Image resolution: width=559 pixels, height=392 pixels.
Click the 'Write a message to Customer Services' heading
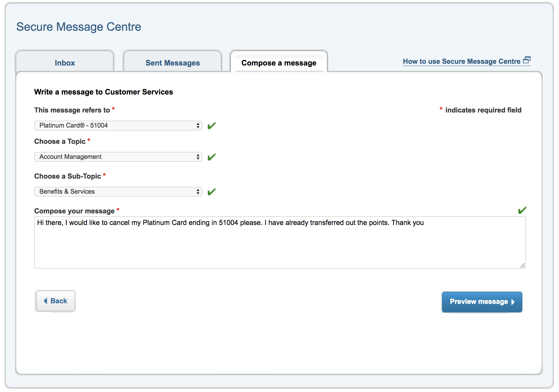(x=104, y=92)
